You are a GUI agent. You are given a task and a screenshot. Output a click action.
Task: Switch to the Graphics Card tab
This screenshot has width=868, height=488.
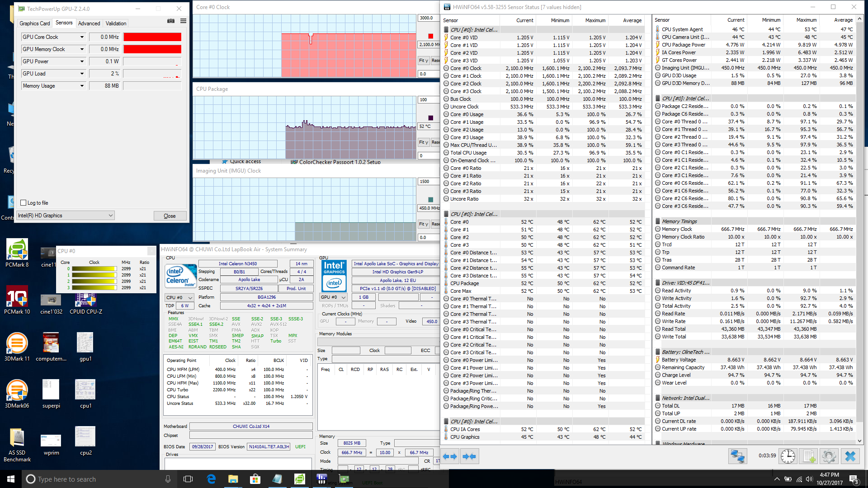point(35,23)
